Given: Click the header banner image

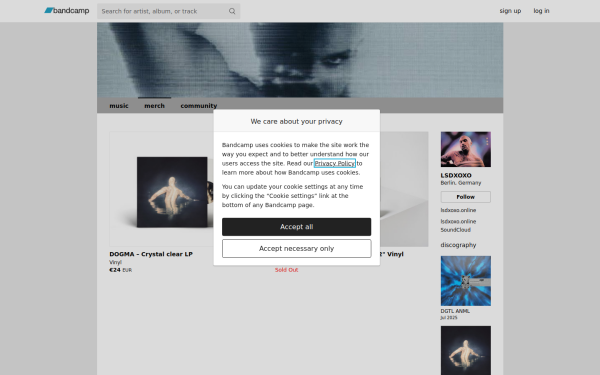Looking at the screenshot, I should [300, 60].
